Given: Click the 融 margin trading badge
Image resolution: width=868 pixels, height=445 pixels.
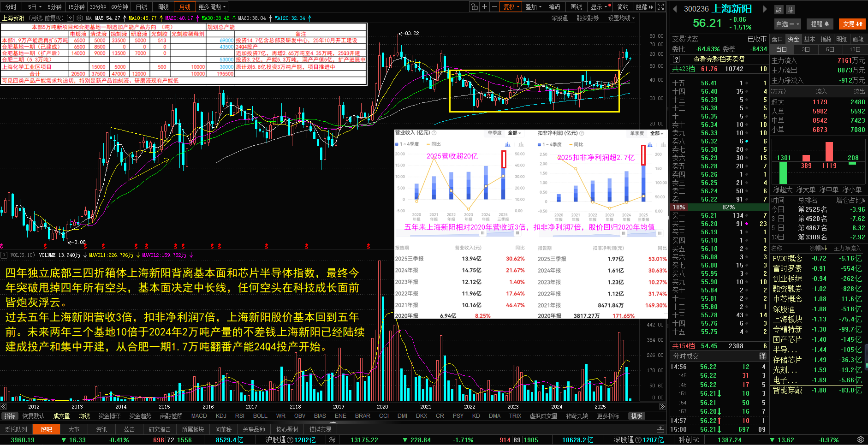Looking at the screenshot, I should [x=779, y=10].
